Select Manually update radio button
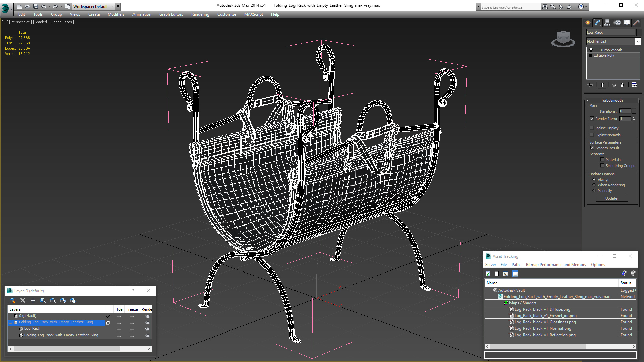The image size is (644, 362). [594, 191]
